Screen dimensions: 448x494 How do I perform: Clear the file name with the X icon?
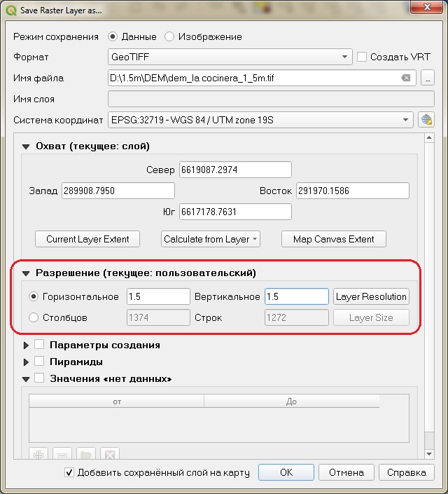tap(406, 78)
